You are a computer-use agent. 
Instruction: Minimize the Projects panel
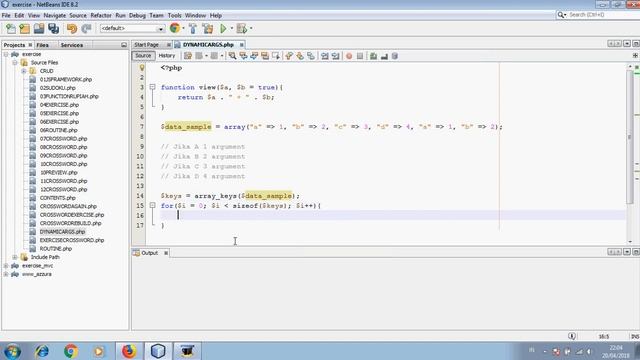(124, 45)
